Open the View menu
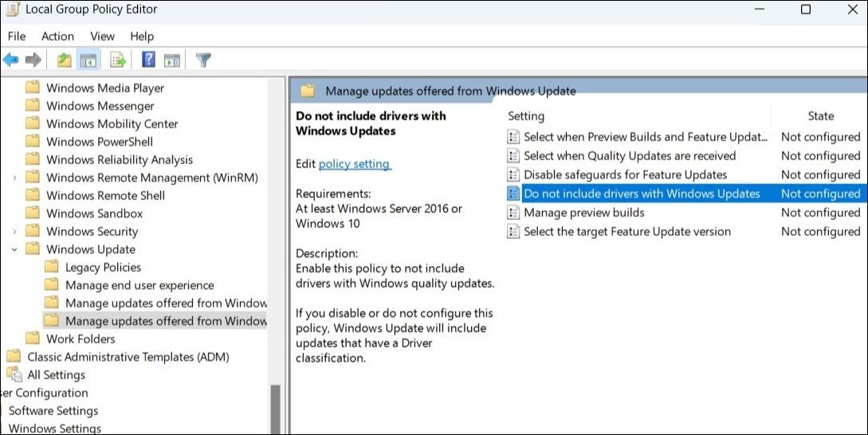Viewport: 868px width, 435px height. tap(102, 36)
